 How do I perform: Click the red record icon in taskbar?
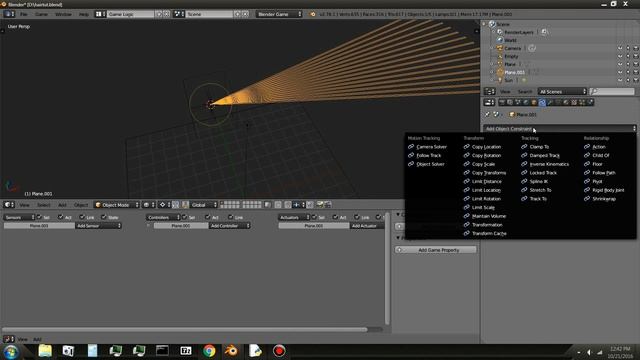coord(279,351)
